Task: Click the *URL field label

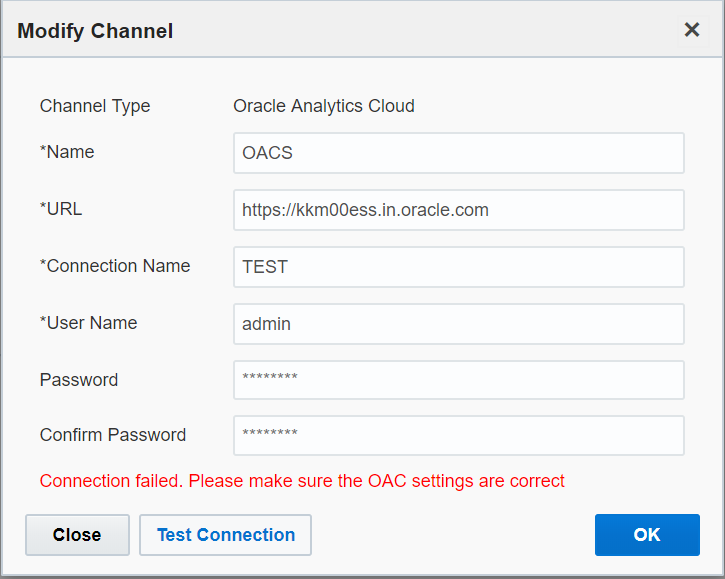Action: click(61, 209)
